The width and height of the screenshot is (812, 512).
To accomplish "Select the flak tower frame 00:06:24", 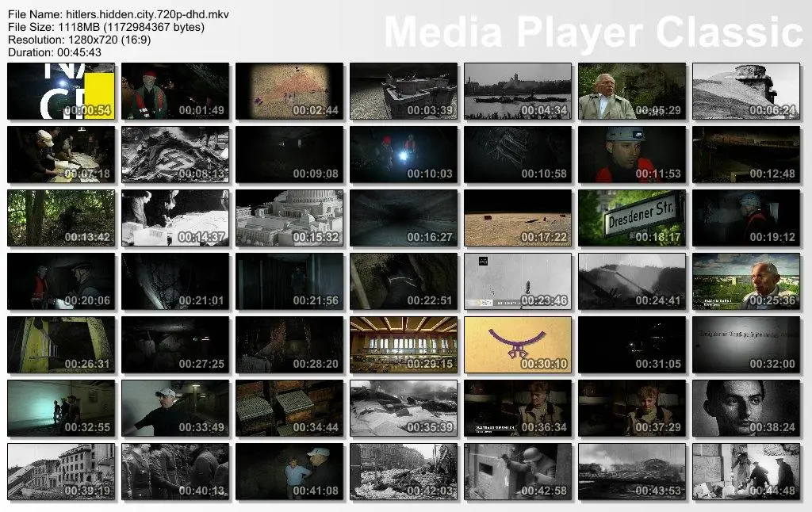I will (x=746, y=91).
